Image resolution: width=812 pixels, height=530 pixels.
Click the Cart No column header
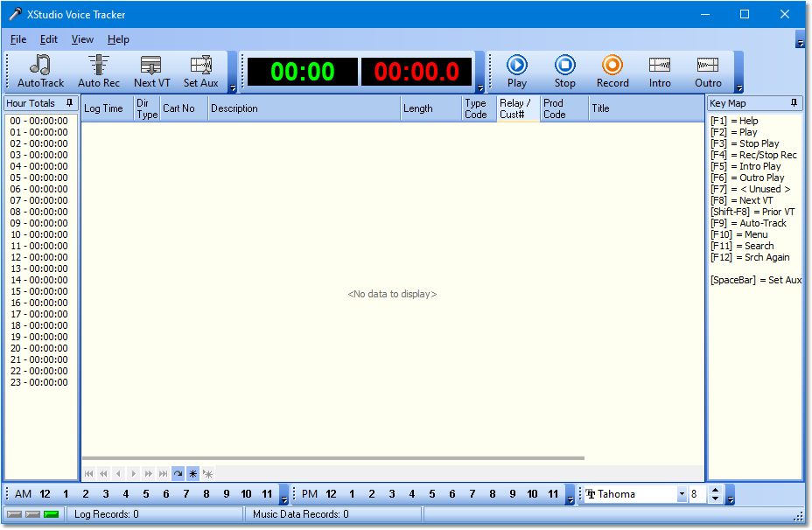coord(185,108)
